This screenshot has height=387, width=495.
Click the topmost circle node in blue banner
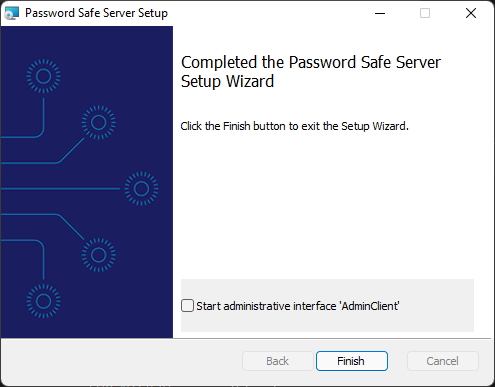[44, 76]
